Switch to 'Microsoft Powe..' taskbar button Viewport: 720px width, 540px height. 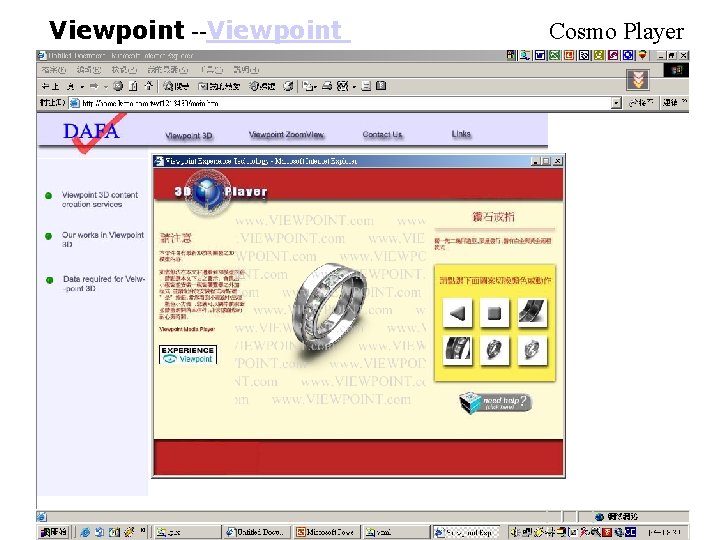[326, 532]
